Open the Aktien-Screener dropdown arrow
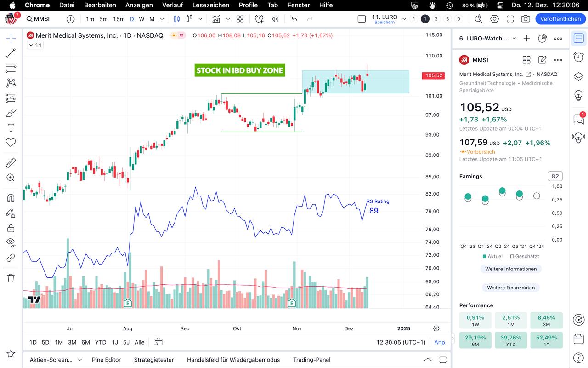 pyautogui.click(x=80, y=360)
